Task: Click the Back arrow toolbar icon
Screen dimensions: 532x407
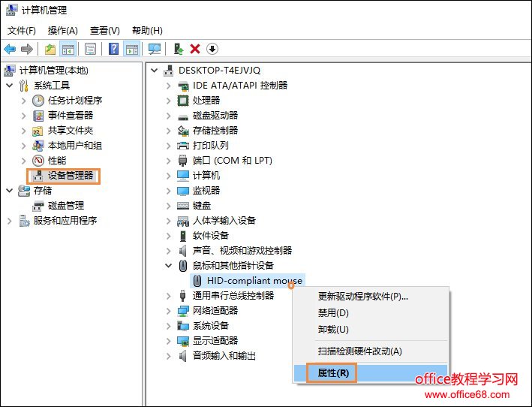Action: 10,50
